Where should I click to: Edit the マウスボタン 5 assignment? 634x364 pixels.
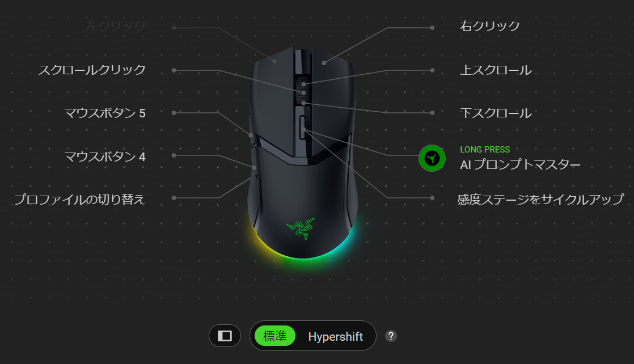click(x=105, y=113)
